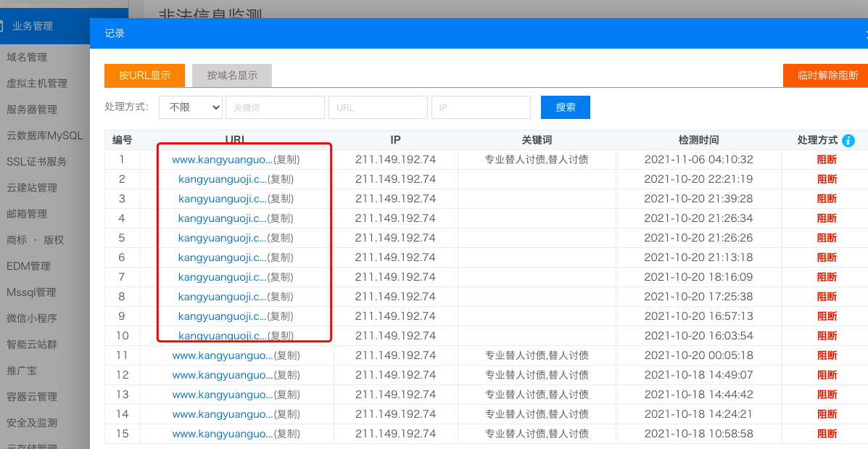Viewport: 868px width, 449px height.
Task: Click the 阻断 status in row 15
Action: point(827,434)
